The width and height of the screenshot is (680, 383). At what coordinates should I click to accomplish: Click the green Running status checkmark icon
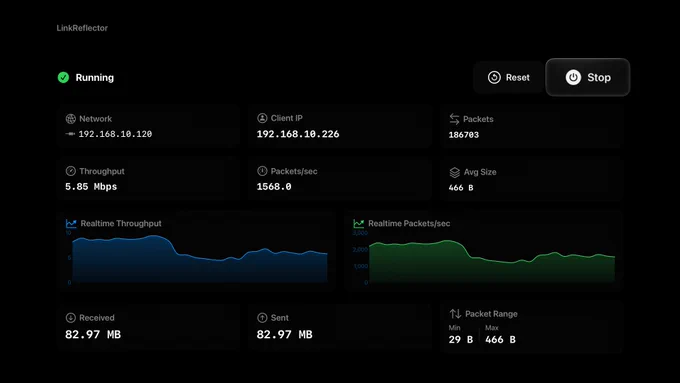tap(63, 77)
